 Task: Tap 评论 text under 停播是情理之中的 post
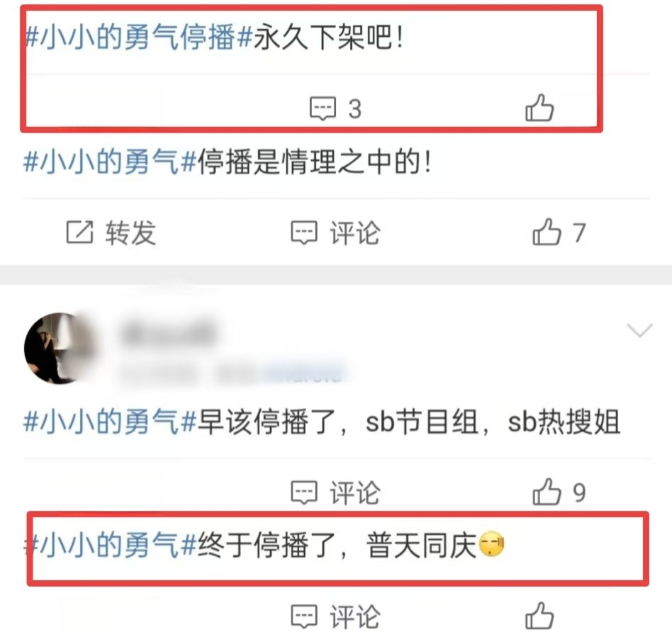pos(355,233)
